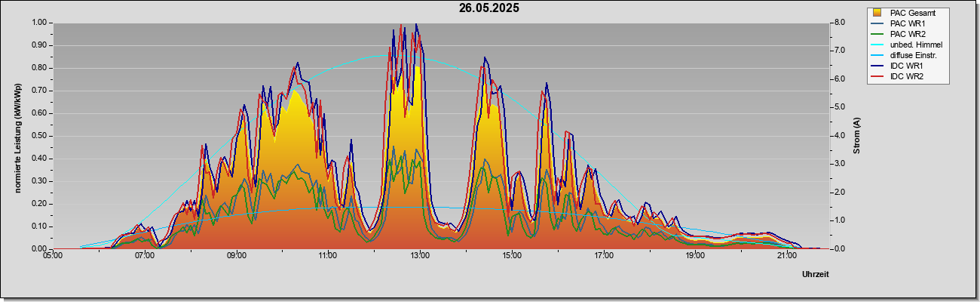This screenshot has width=980, height=302.
Task: Click the PAC Gesamt orange legend swatch
Action: 877,13
